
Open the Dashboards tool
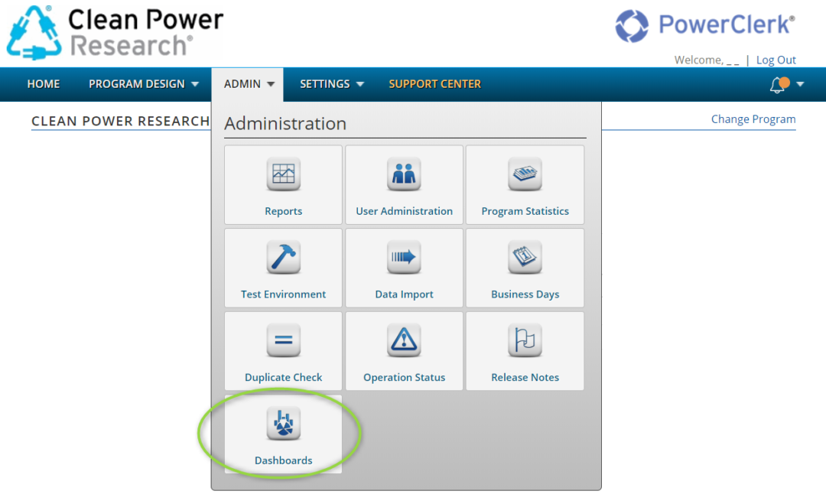283,434
